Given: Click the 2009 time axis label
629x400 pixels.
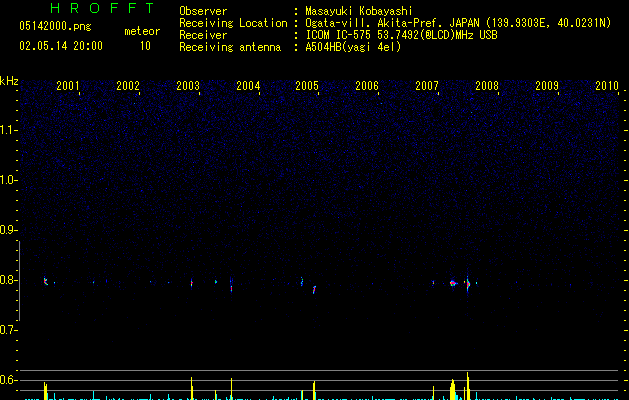Looking at the screenshot, I should [547, 85].
